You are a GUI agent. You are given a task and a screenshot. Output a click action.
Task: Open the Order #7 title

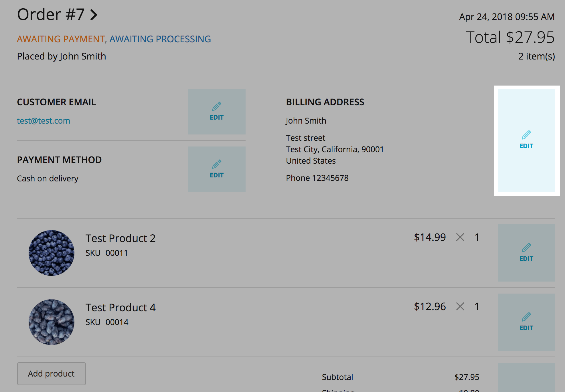[51, 14]
